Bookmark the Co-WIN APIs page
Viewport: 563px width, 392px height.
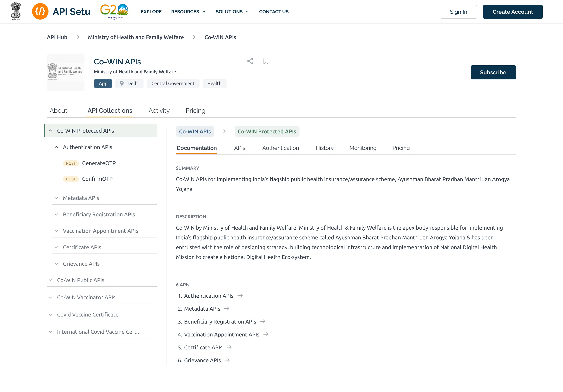tap(265, 61)
